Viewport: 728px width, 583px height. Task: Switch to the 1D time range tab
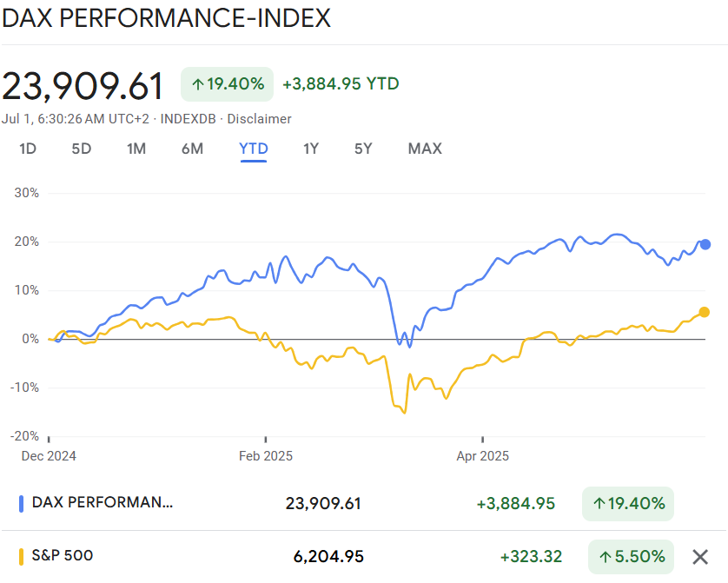(28, 149)
